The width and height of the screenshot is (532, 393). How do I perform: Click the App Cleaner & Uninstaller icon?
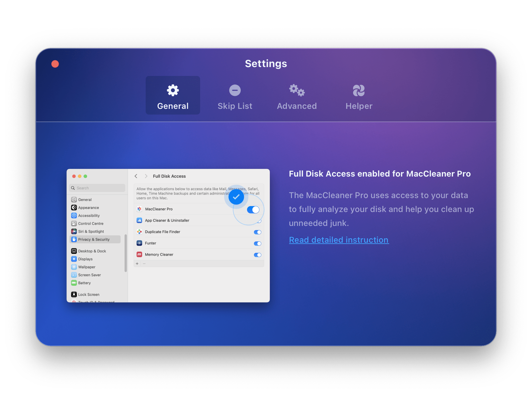(139, 221)
